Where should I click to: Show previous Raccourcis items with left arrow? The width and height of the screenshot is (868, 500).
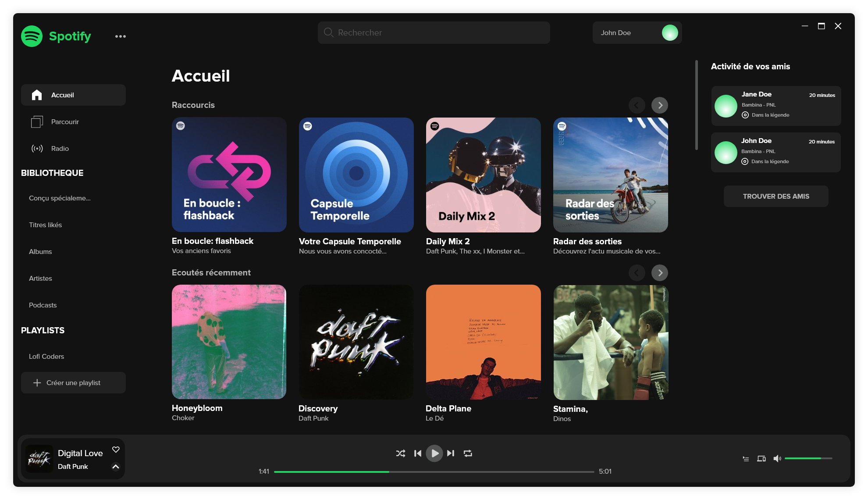(637, 105)
